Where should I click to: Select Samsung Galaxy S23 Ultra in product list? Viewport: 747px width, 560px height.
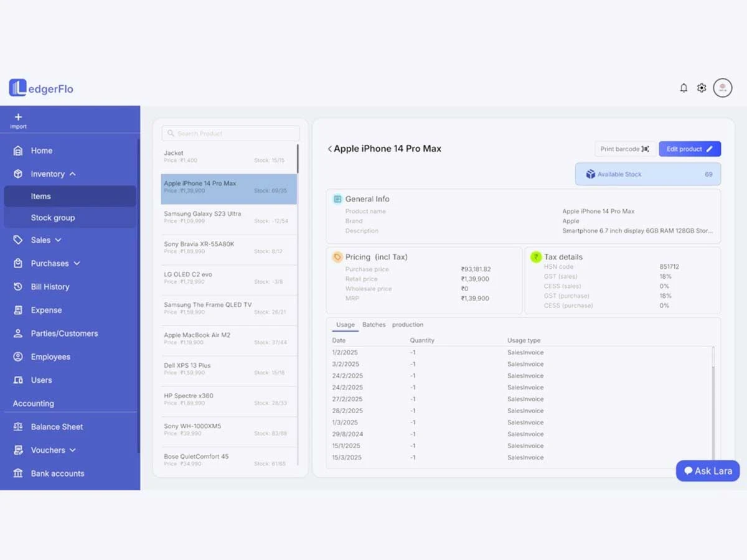229,217
